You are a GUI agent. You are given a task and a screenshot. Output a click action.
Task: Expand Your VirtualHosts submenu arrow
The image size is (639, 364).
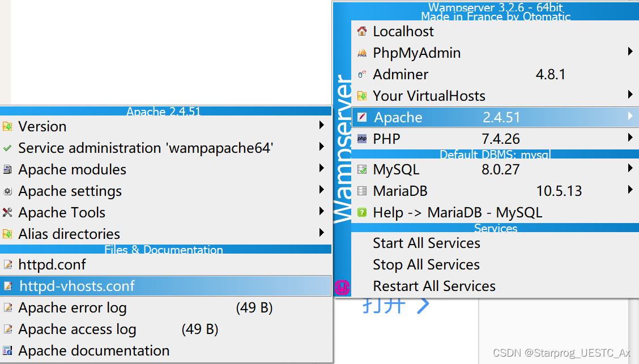click(x=630, y=95)
